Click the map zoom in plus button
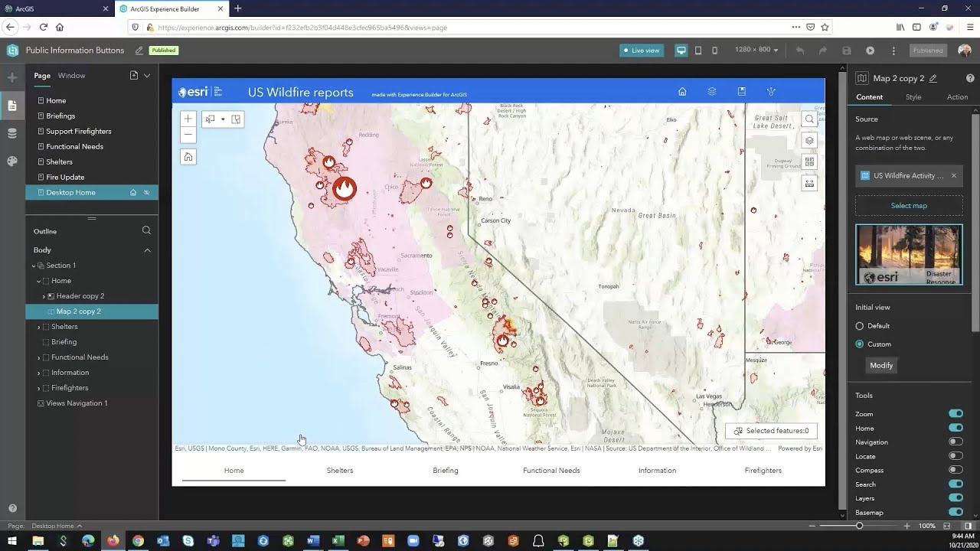 (188, 119)
